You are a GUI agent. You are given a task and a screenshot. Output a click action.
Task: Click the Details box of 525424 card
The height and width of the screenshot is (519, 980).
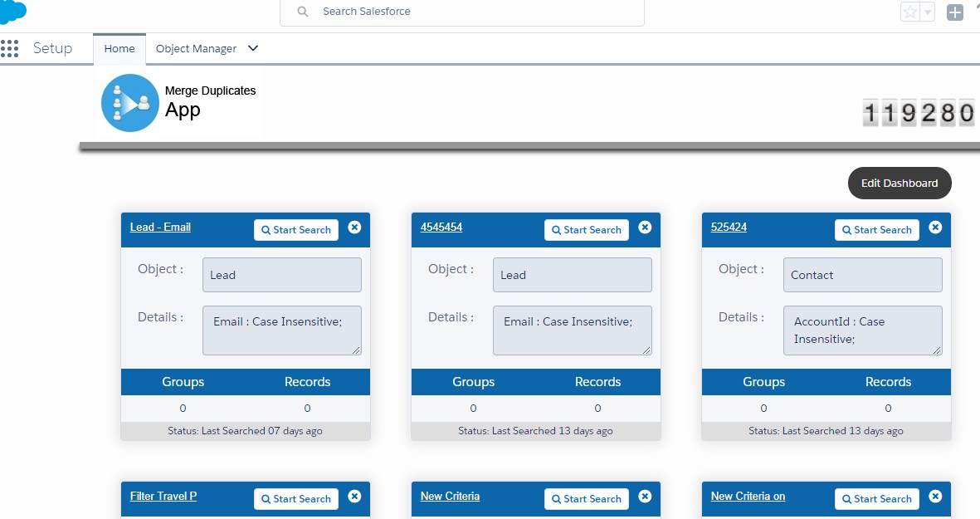862,330
